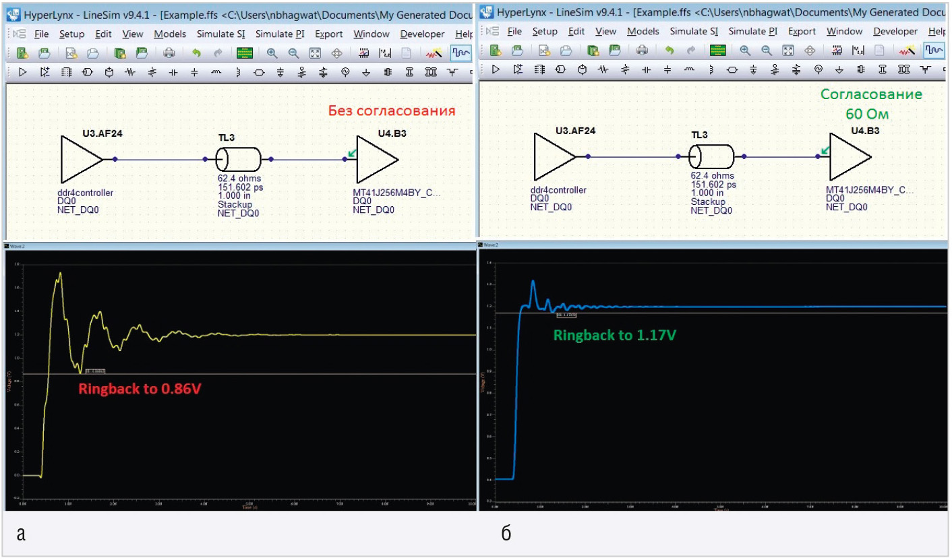952x560 pixels.
Task: Open the Export menu in the left window
Action: tap(329, 34)
